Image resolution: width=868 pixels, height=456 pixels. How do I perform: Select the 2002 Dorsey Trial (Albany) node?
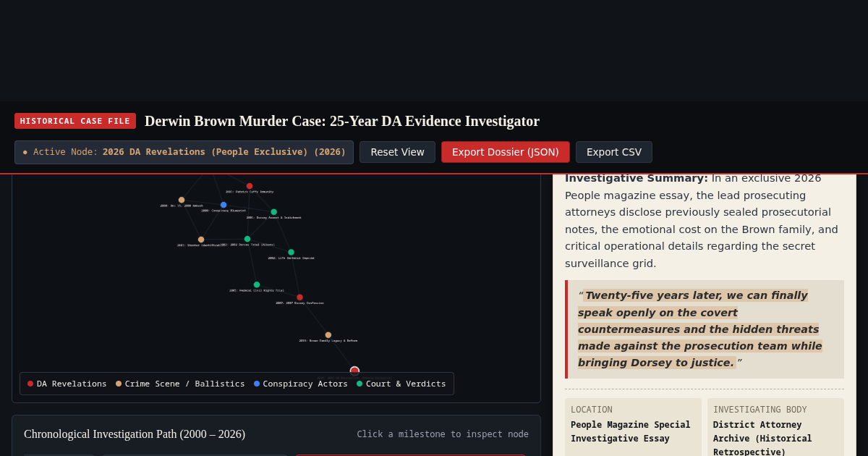247,239
